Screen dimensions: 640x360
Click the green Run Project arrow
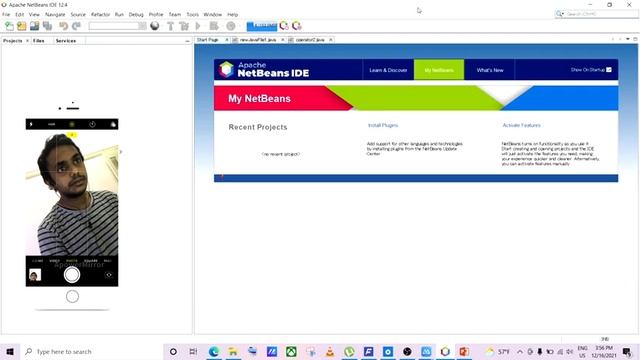pyautogui.click(x=198, y=26)
